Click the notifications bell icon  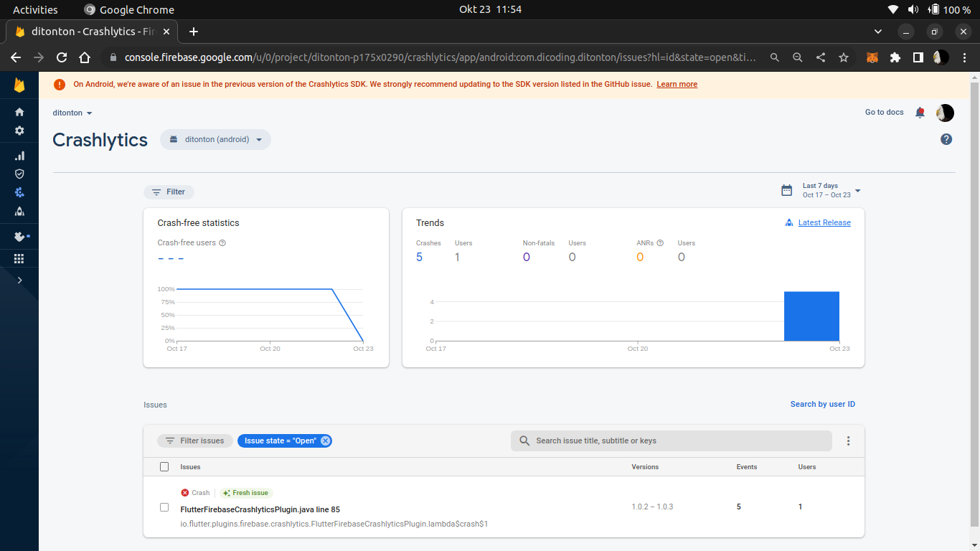click(920, 113)
